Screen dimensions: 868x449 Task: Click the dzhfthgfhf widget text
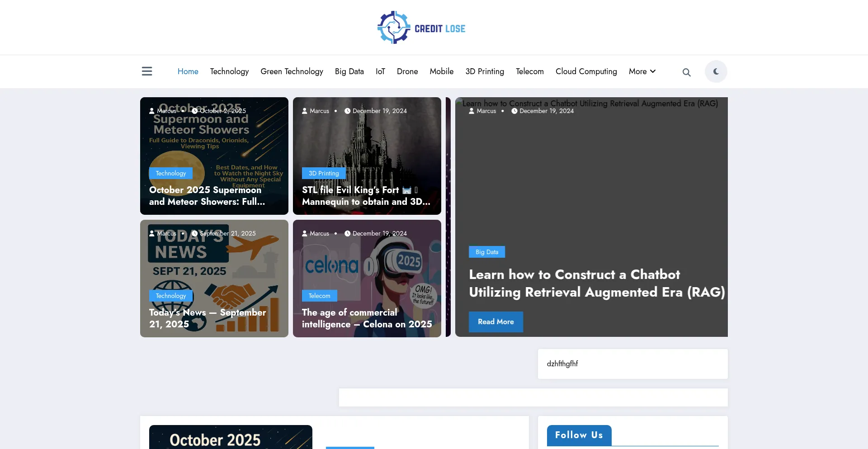pos(562,364)
